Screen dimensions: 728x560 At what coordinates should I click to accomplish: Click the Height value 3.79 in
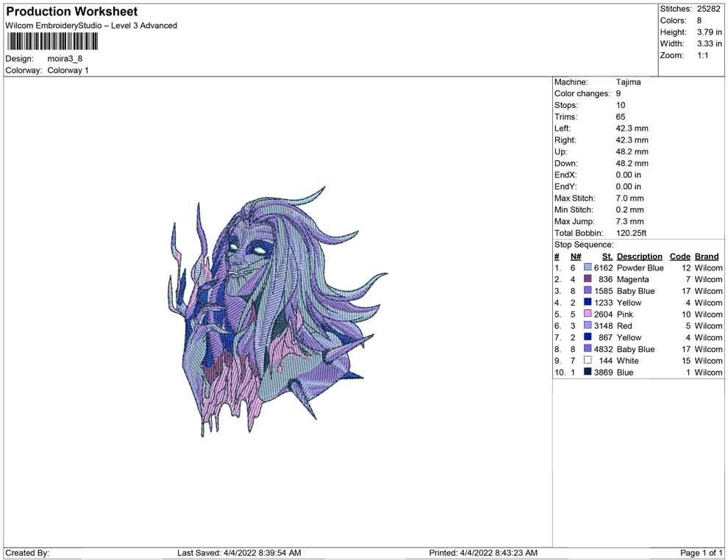click(x=710, y=32)
